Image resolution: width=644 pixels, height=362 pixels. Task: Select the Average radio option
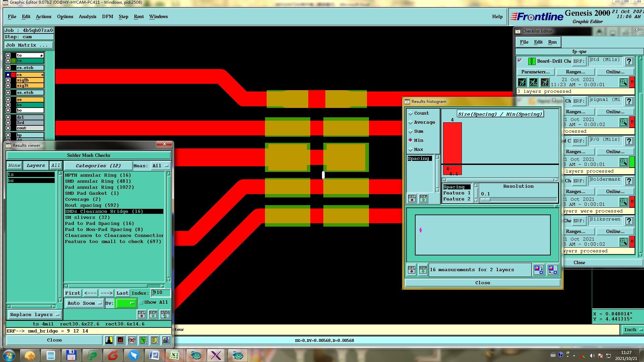coord(411,122)
